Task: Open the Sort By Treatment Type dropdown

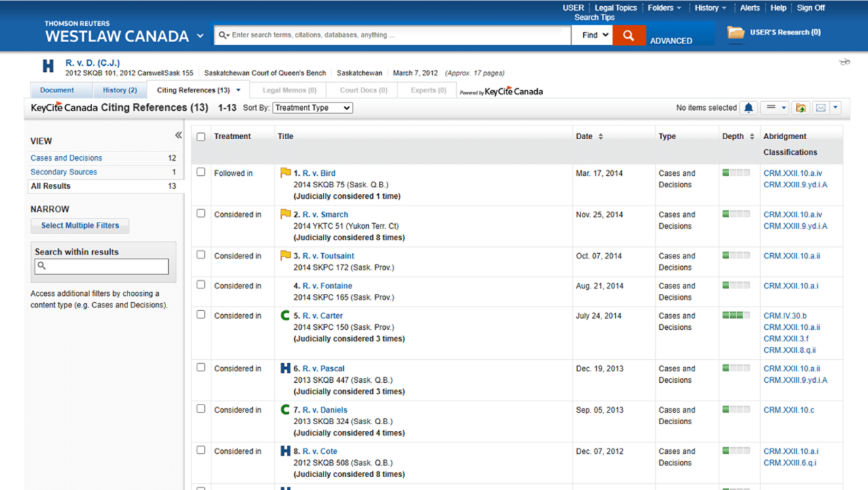Action: click(312, 107)
